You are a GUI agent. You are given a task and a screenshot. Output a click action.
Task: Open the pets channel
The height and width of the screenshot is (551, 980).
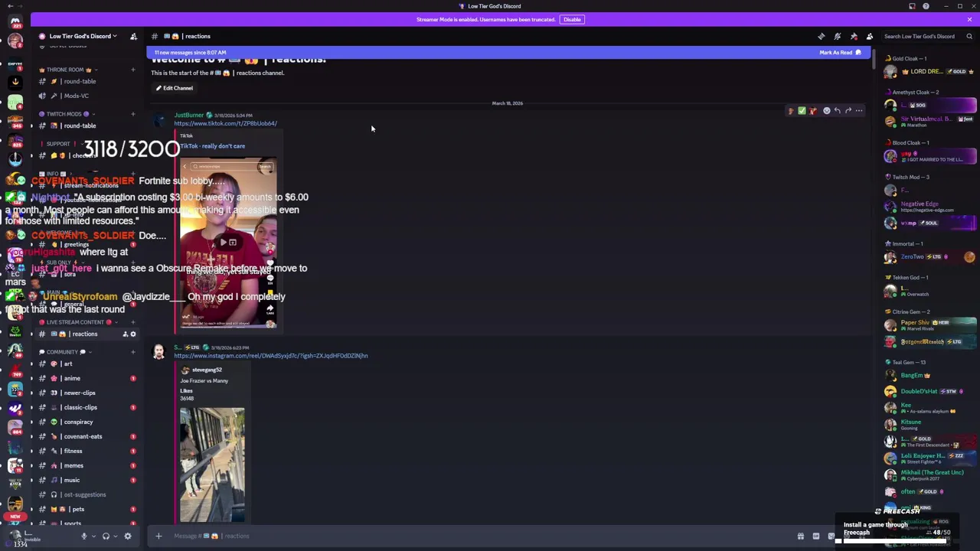coord(86,509)
